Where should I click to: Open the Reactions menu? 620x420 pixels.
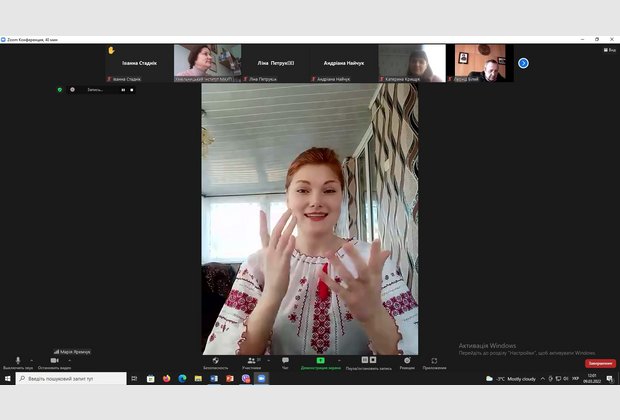click(x=406, y=361)
